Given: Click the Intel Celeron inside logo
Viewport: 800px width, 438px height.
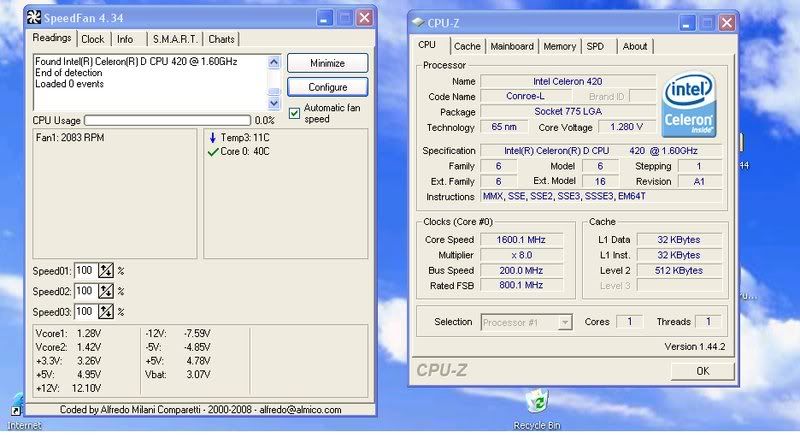Looking at the screenshot, I should [689, 105].
